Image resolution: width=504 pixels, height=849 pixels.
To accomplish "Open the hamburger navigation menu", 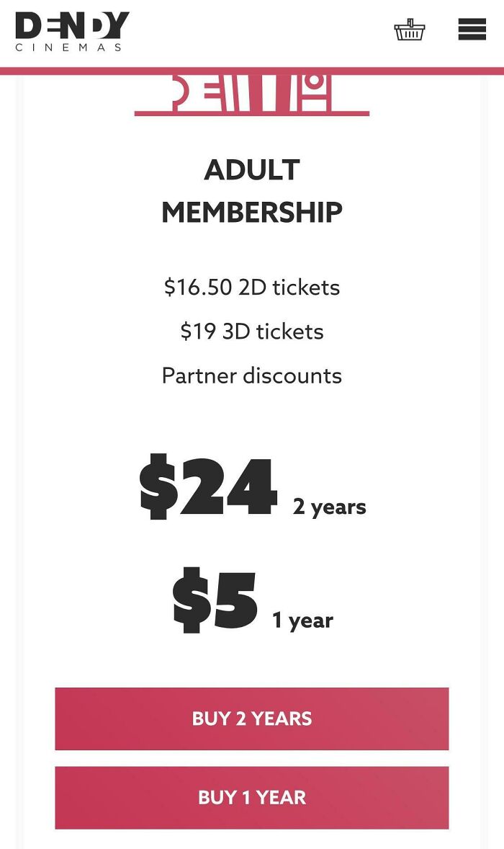I will (472, 30).
